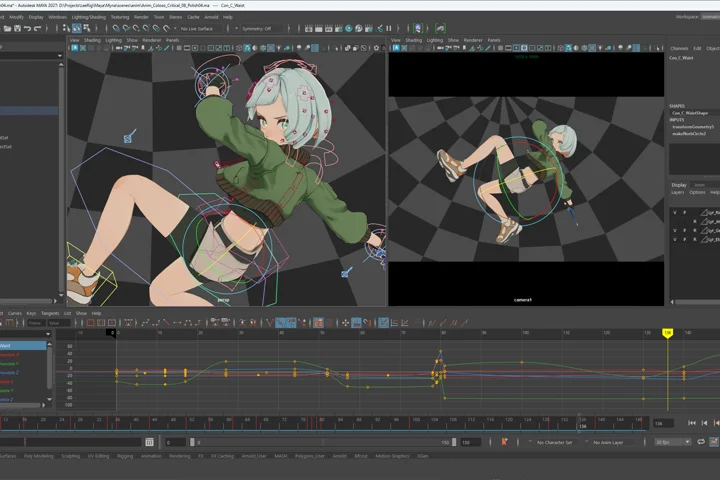Image resolution: width=720 pixels, height=480 pixels.
Task: Open the Tangents menu in Graph Editor
Action: tap(50, 313)
